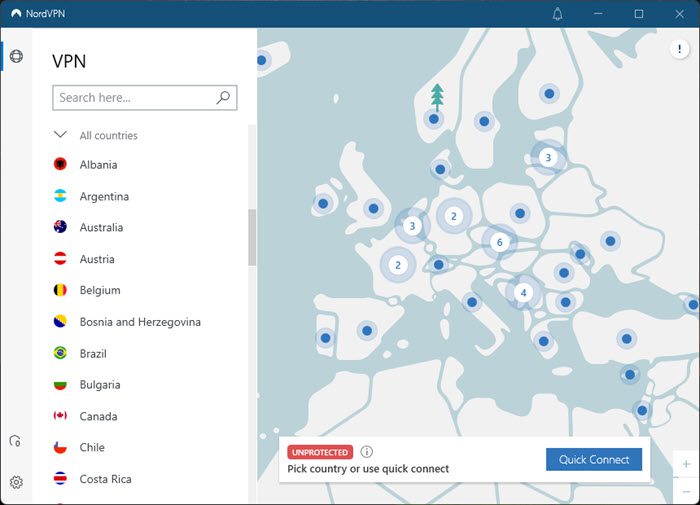Click the Ukraine server dot
The height and width of the screenshot is (505, 700).
(610, 241)
